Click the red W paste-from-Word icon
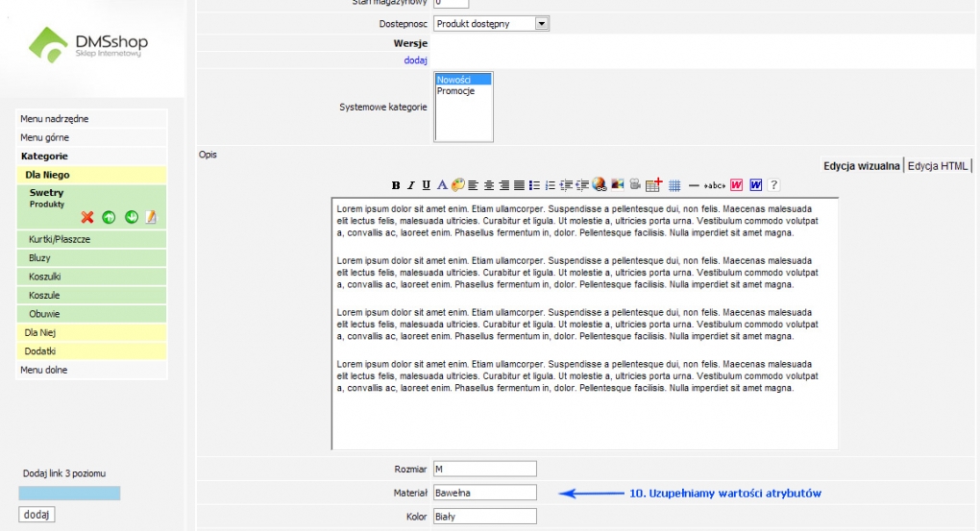This screenshot has width=980, height=531. point(736,185)
